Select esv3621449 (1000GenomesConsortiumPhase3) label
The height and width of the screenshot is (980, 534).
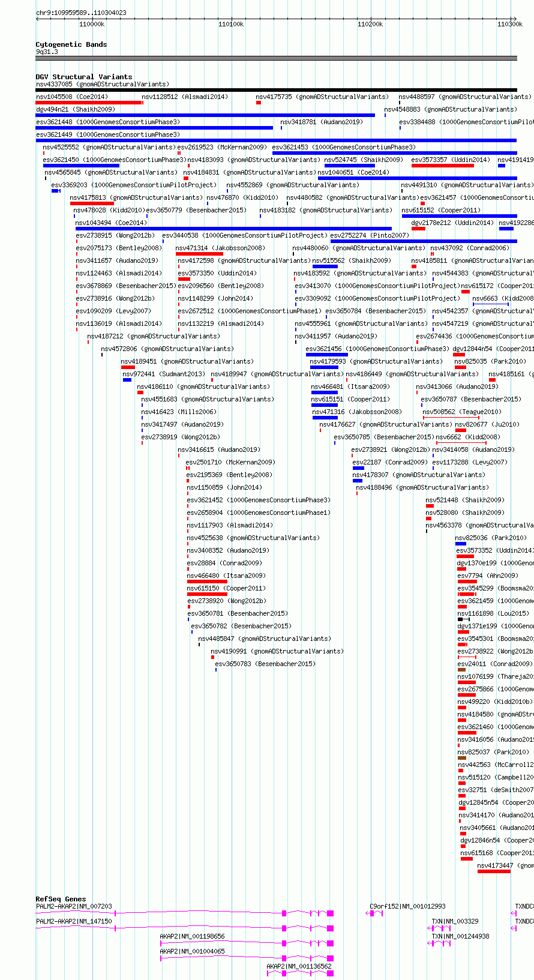pyautogui.click(x=108, y=134)
